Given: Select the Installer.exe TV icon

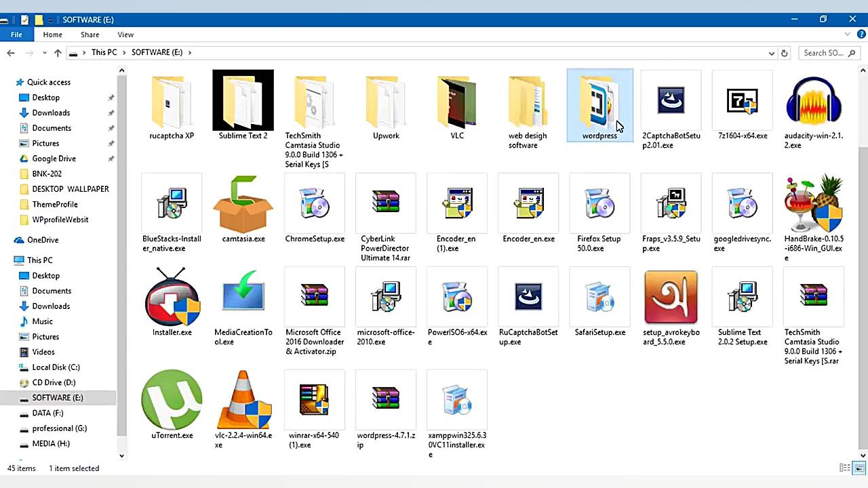Looking at the screenshot, I should tap(172, 297).
